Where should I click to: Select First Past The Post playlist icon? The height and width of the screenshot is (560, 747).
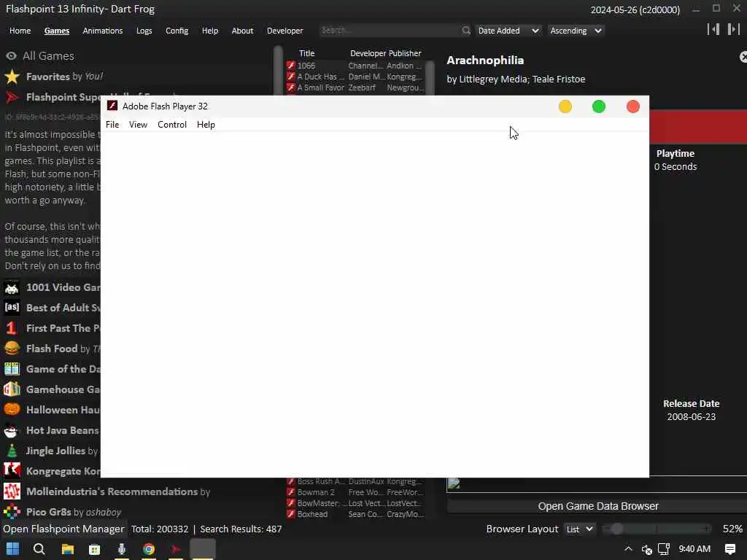click(12, 328)
